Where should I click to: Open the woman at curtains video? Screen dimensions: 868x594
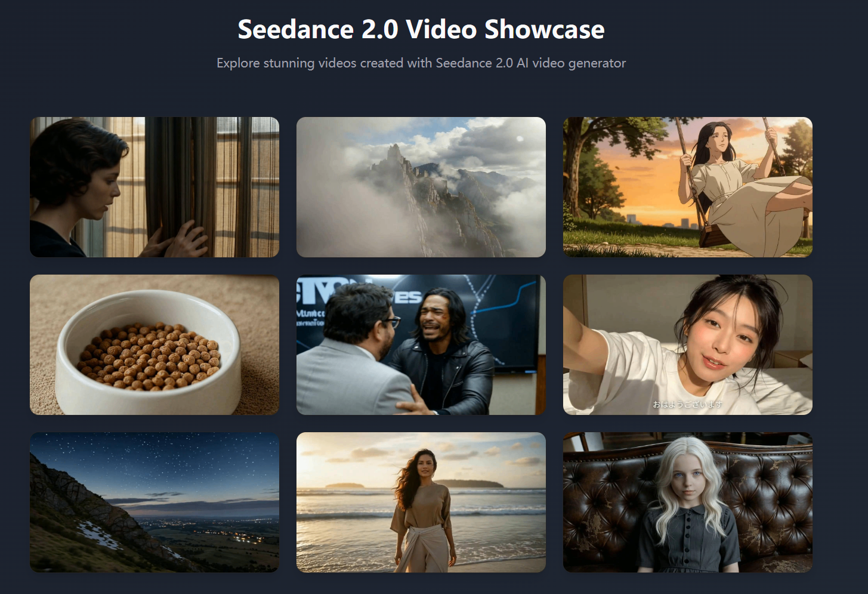pos(155,187)
